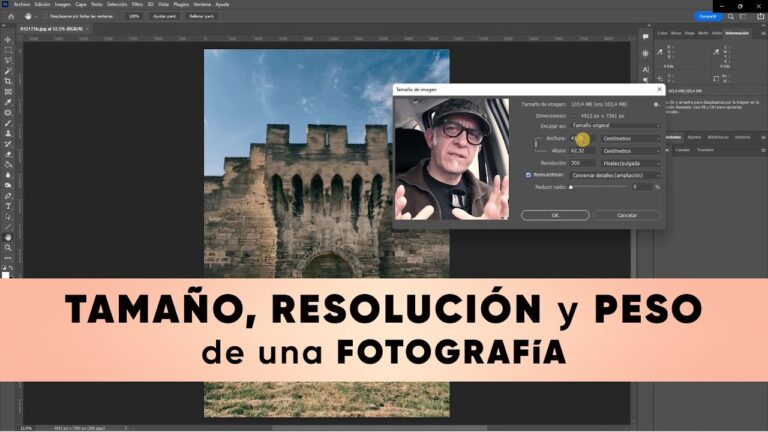Expand the Resolución units Píxeles/pulgada dropdown

[x=631, y=162]
